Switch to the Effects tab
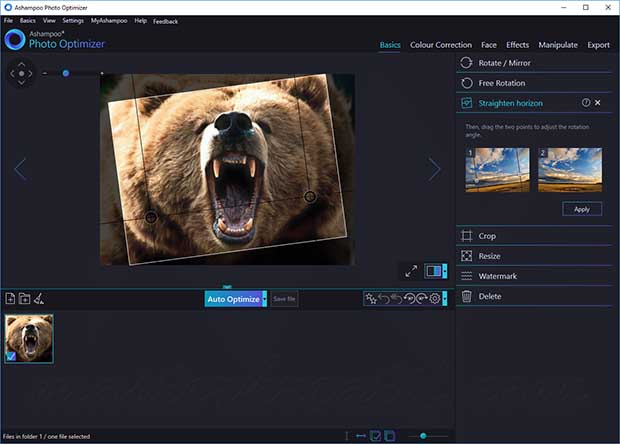 (x=518, y=45)
